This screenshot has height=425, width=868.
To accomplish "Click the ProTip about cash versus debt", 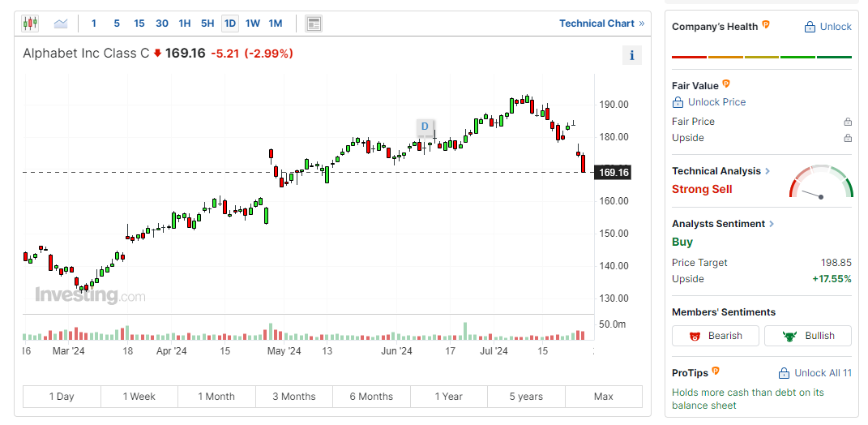I will 748,399.
